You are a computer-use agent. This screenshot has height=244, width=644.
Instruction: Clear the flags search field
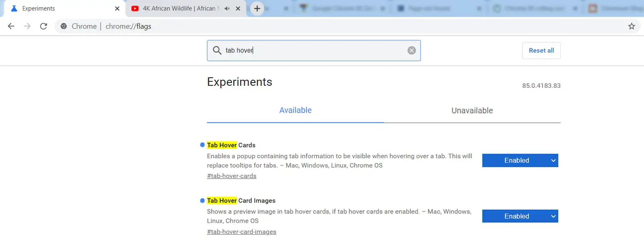[x=412, y=50]
